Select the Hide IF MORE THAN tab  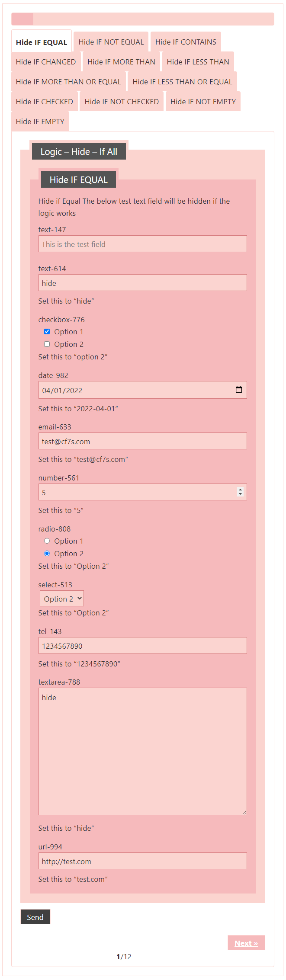coord(121,62)
